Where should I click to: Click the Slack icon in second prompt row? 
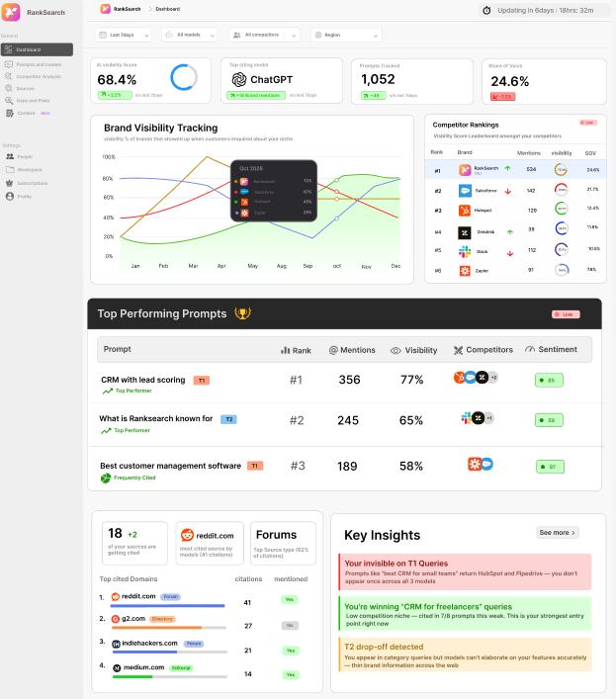click(467, 417)
